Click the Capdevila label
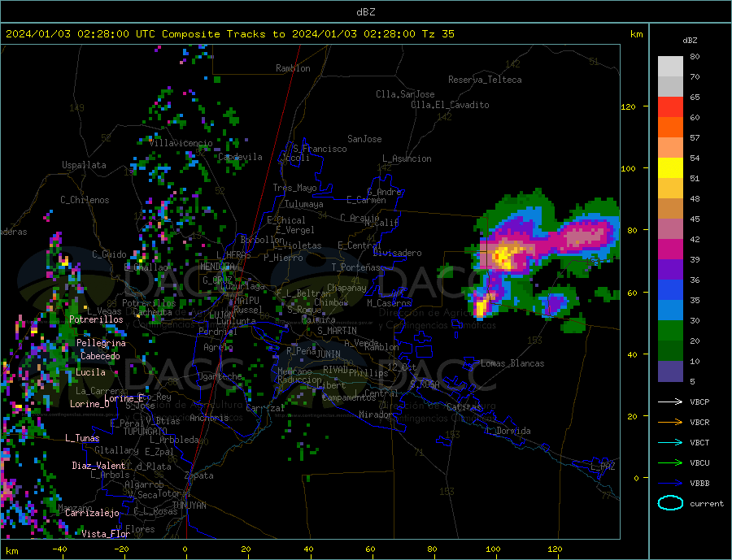The width and height of the screenshot is (732, 560). 239,157
